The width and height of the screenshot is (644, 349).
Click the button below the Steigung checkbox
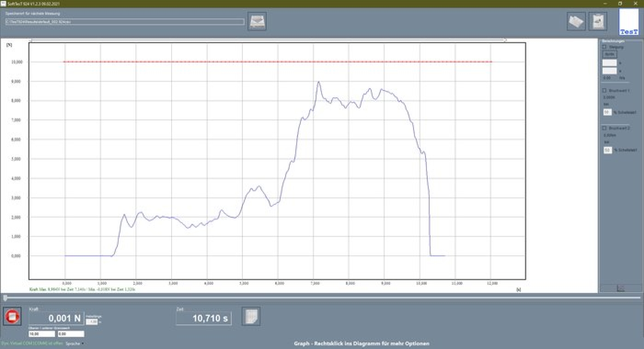click(609, 54)
